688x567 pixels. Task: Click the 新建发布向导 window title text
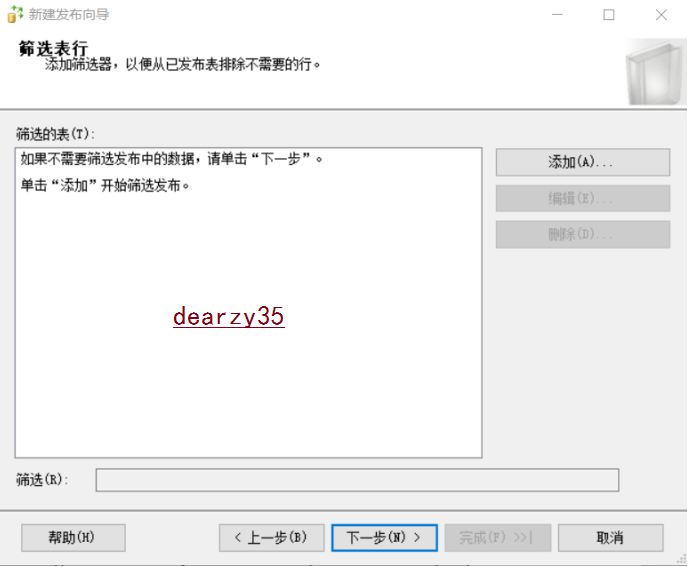point(69,15)
